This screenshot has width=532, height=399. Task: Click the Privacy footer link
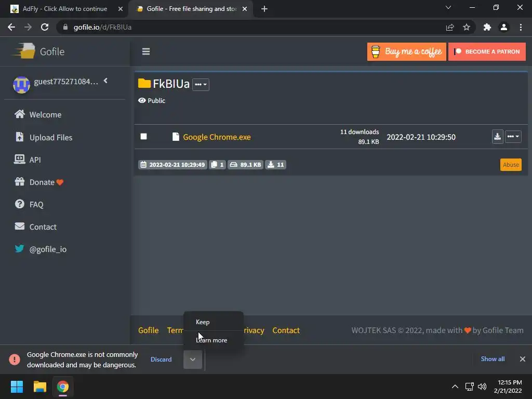[254, 330]
